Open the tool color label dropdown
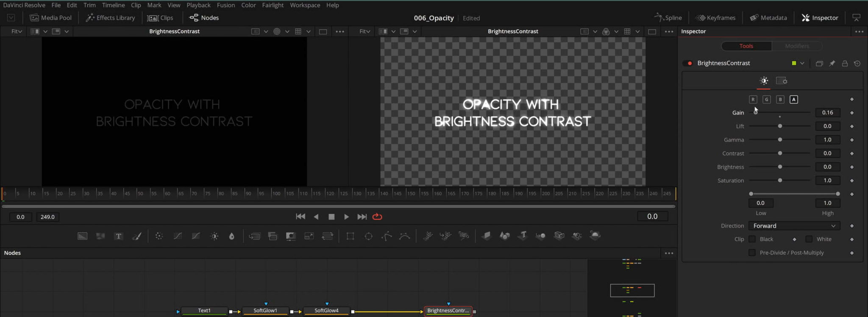868x317 pixels. 798,63
